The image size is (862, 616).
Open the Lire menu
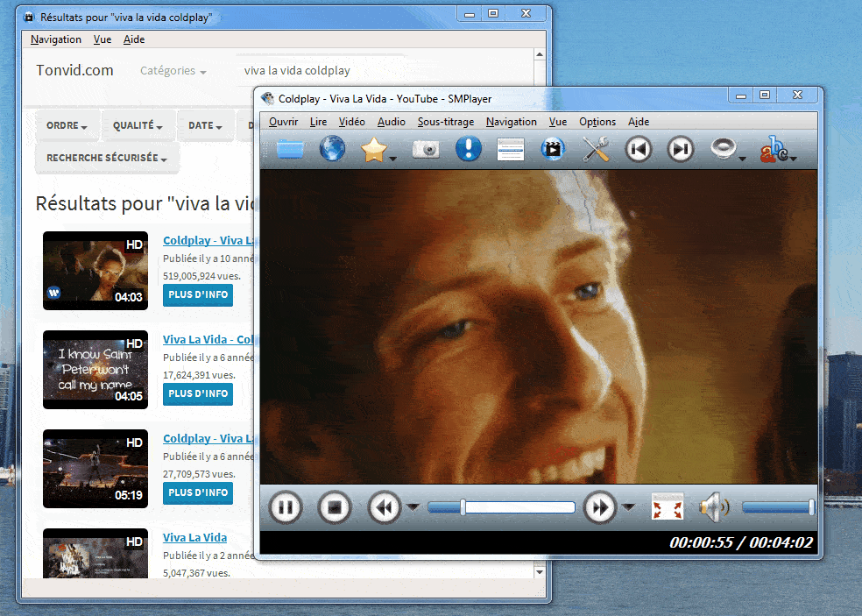[x=318, y=122]
